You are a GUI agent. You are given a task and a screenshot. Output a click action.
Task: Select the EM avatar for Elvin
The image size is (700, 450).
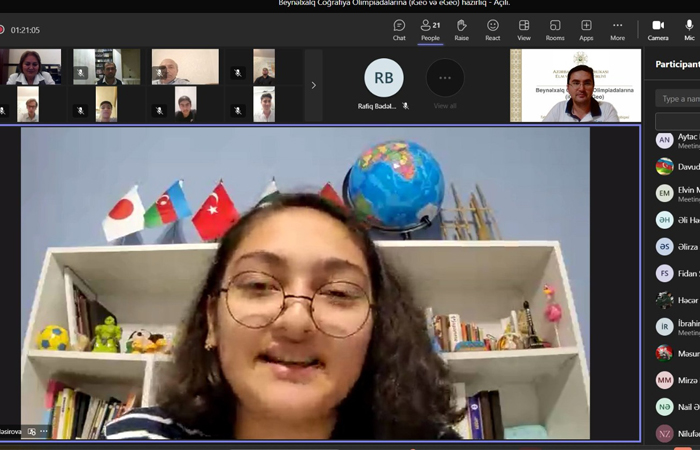(x=664, y=193)
